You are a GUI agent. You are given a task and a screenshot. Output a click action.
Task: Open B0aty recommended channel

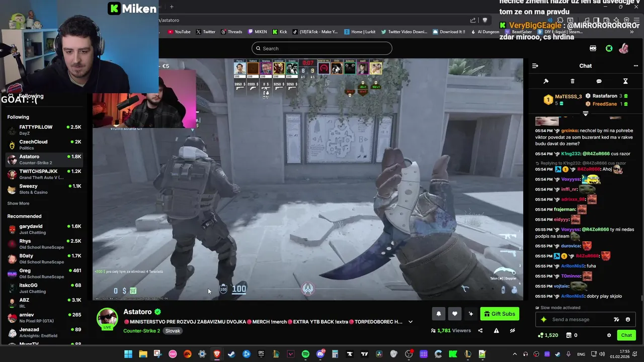click(x=44, y=258)
